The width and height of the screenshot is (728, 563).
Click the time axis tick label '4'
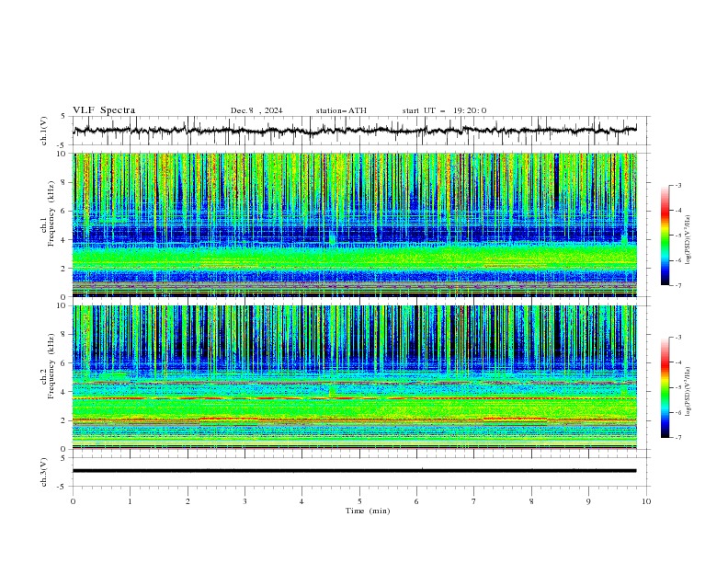(301, 501)
